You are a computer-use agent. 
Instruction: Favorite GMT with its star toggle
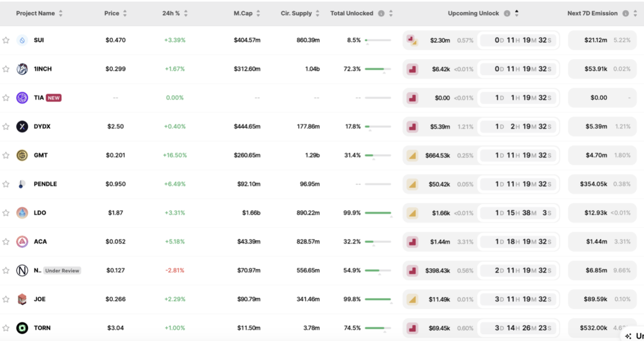click(x=6, y=155)
